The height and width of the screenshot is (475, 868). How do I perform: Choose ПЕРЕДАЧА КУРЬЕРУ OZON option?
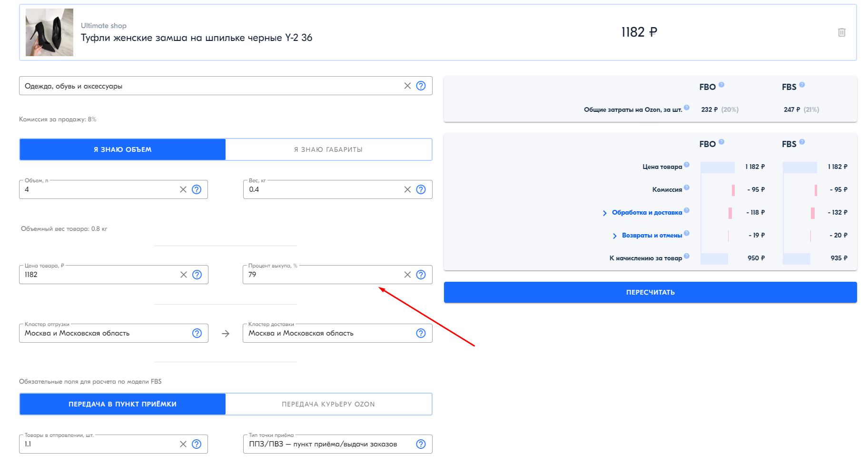pyautogui.click(x=328, y=404)
